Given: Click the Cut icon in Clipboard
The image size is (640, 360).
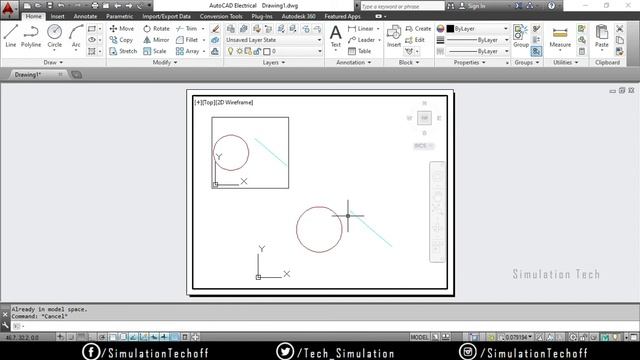Looking at the screenshot, I should click(x=620, y=29).
